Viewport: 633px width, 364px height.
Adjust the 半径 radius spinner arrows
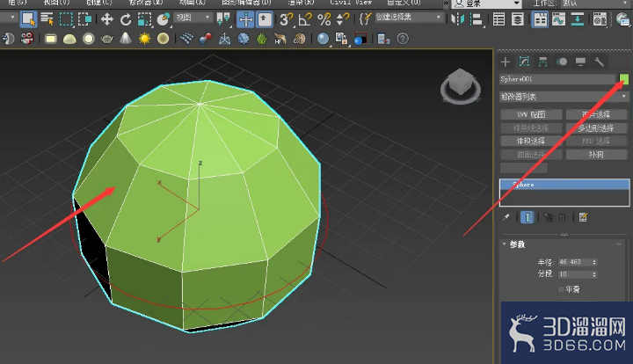(x=594, y=262)
